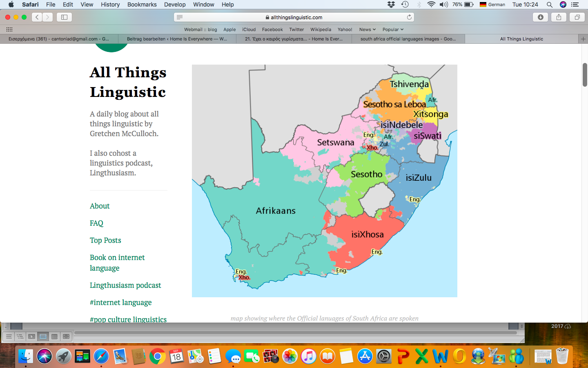
Task: Open the Bookmarks menu
Action: [142, 4]
